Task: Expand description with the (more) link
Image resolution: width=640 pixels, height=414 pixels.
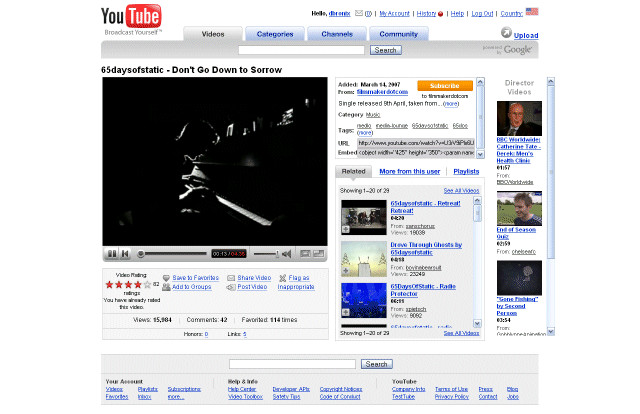Action: [x=451, y=104]
